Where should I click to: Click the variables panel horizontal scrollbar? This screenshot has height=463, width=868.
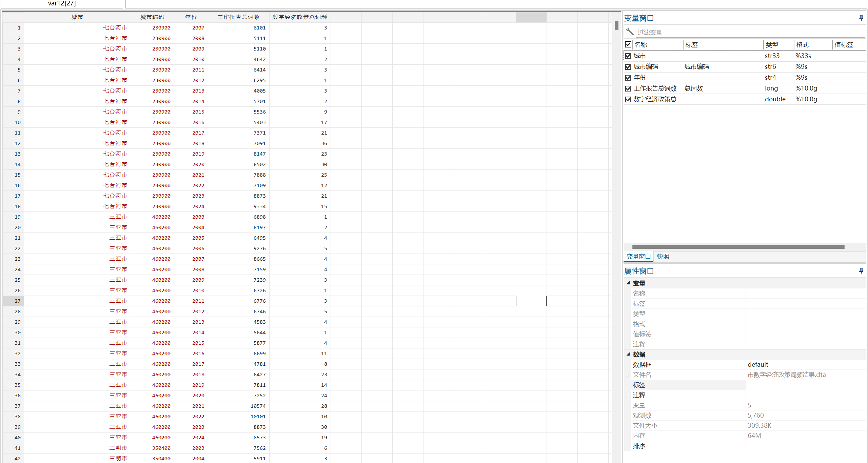[738, 247]
